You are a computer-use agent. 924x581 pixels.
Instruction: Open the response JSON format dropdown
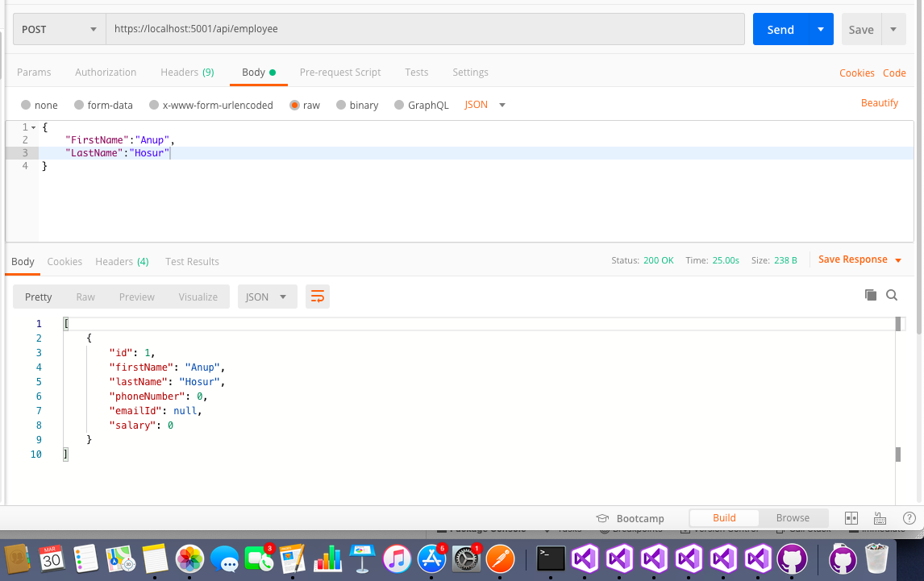point(266,297)
